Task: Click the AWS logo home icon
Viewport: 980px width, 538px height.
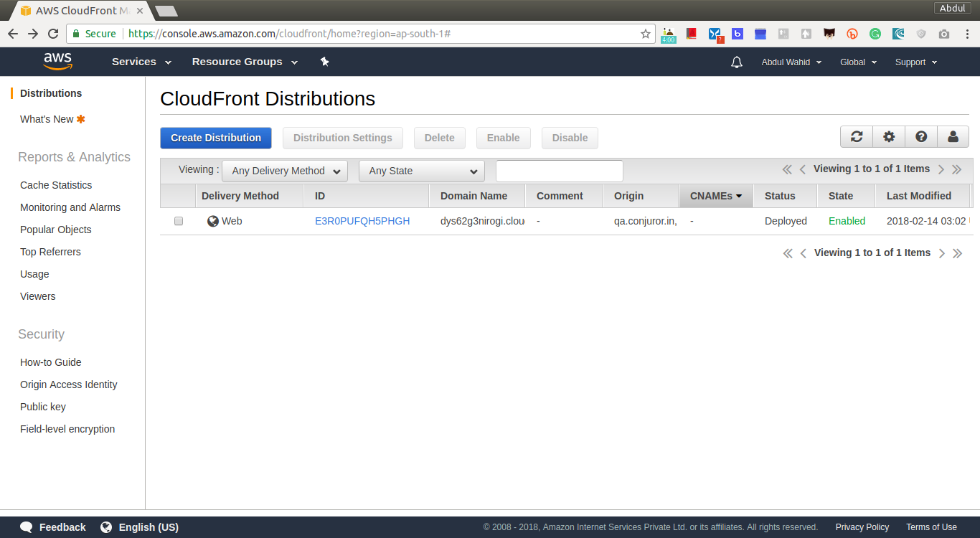Action: pos(57,62)
